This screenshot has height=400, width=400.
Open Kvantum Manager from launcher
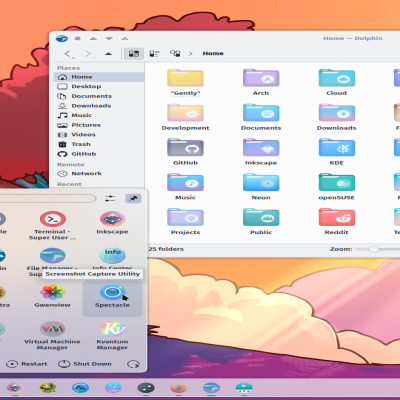tap(112, 335)
